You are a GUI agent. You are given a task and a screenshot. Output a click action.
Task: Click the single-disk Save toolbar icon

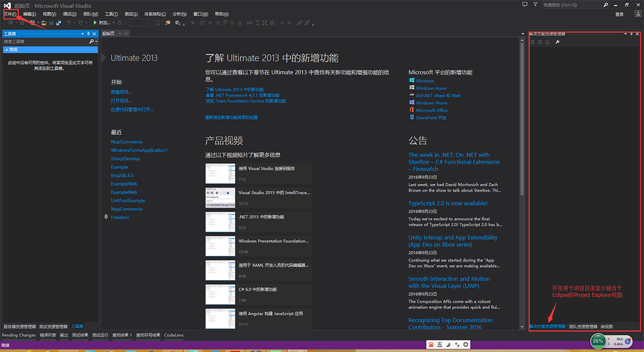(52, 23)
